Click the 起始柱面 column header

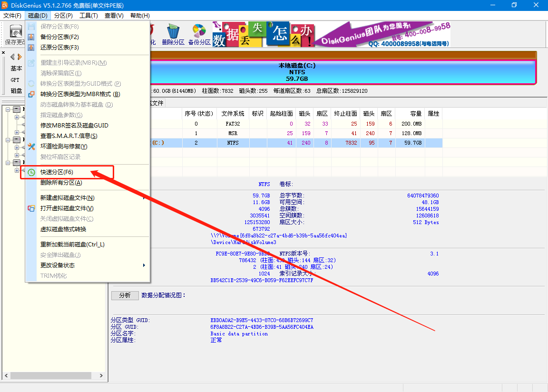(x=281, y=114)
